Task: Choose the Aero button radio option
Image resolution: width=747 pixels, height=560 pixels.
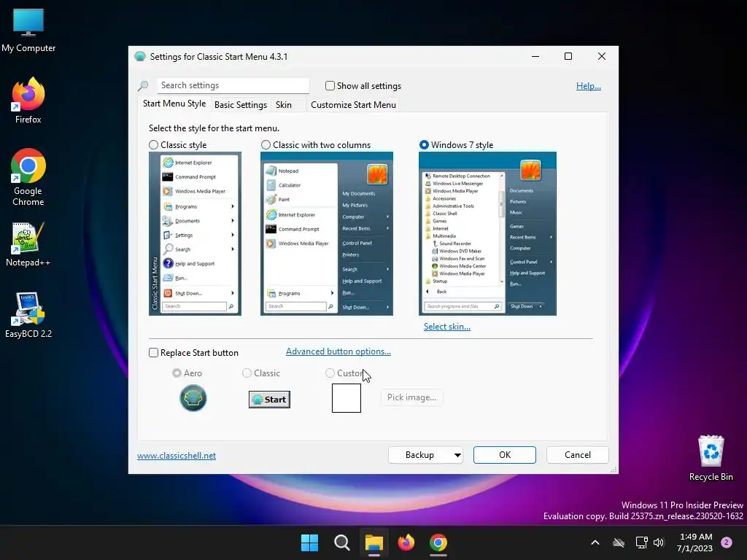Action: click(177, 373)
